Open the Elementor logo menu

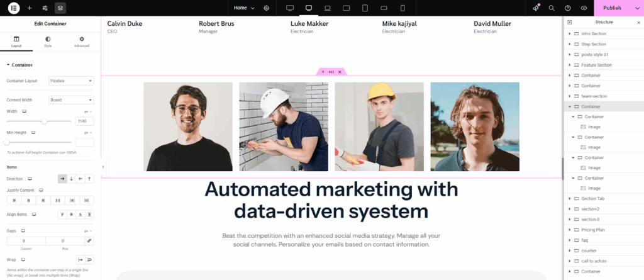[x=14, y=8]
